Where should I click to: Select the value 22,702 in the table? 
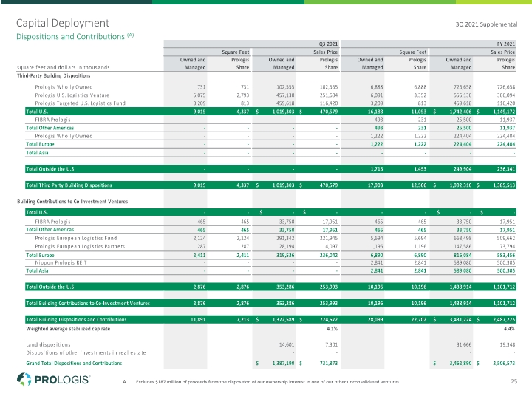click(x=419, y=320)
